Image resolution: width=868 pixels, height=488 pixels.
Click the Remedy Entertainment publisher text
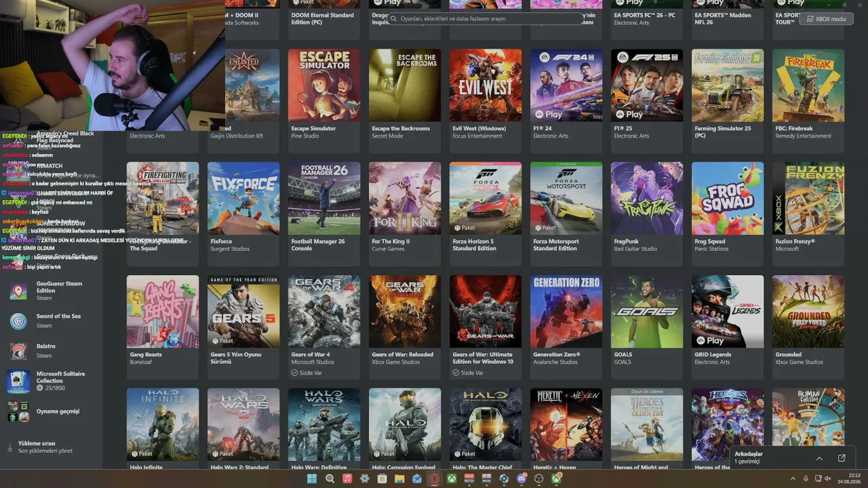[x=804, y=136]
